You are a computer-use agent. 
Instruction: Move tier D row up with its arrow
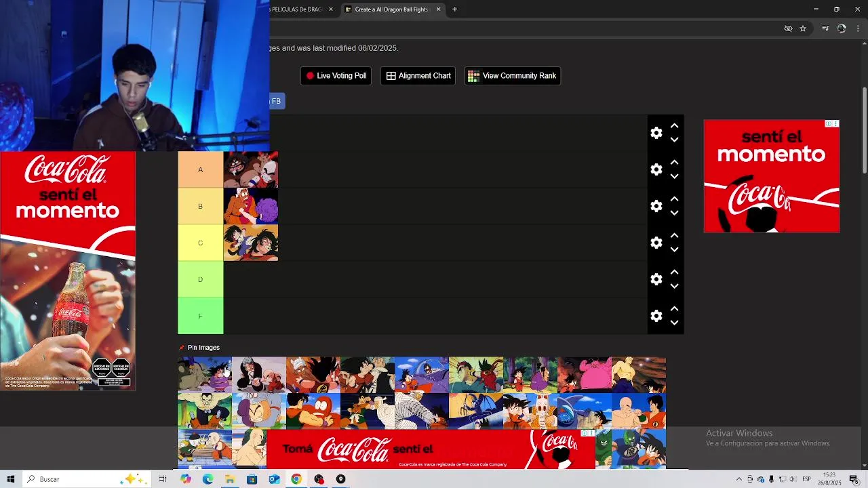coord(674,272)
